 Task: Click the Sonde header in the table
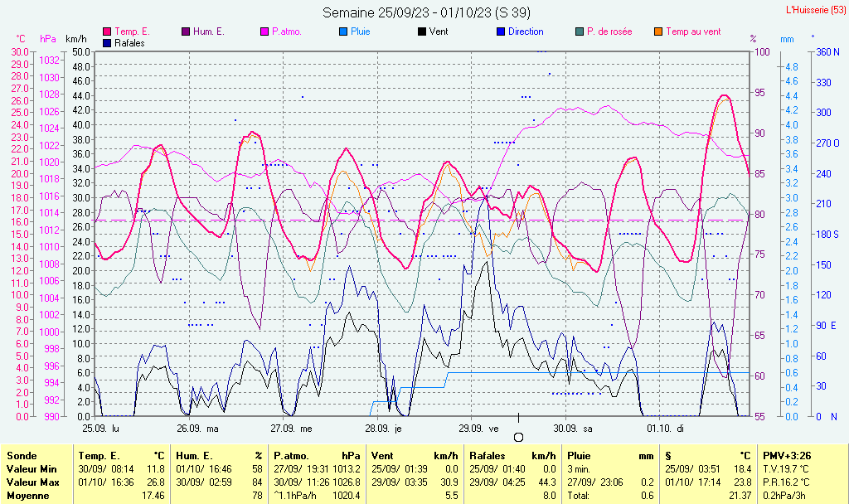[x=22, y=456]
